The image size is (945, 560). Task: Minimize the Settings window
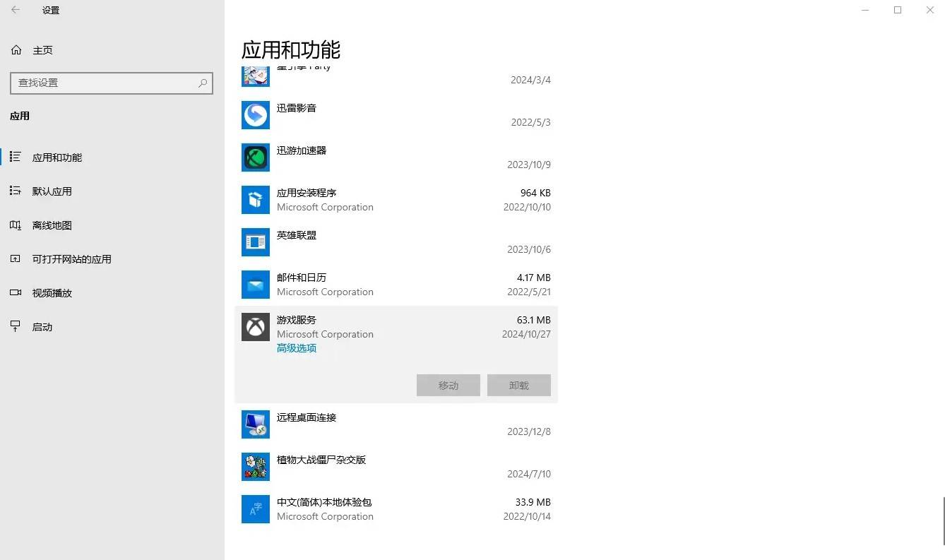pos(865,10)
